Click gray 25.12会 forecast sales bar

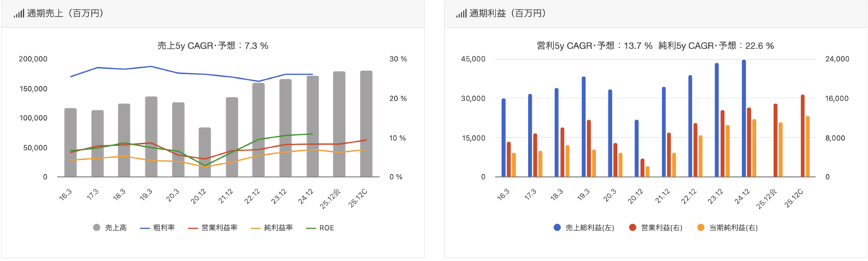[339, 124]
